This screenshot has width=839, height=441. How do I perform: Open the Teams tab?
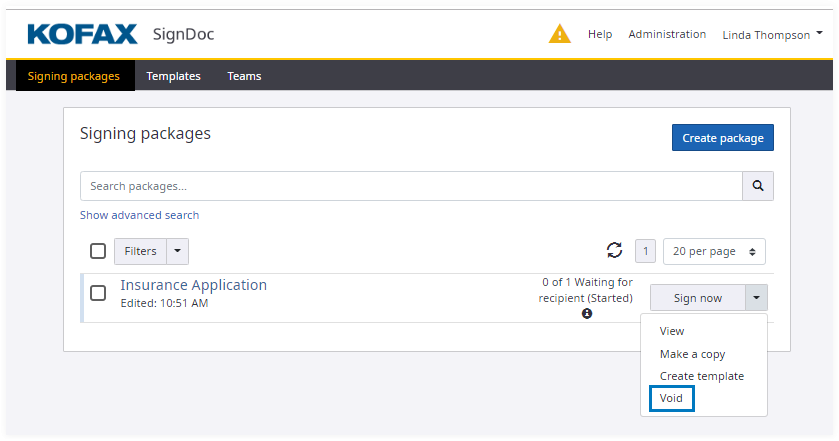tap(244, 76)
